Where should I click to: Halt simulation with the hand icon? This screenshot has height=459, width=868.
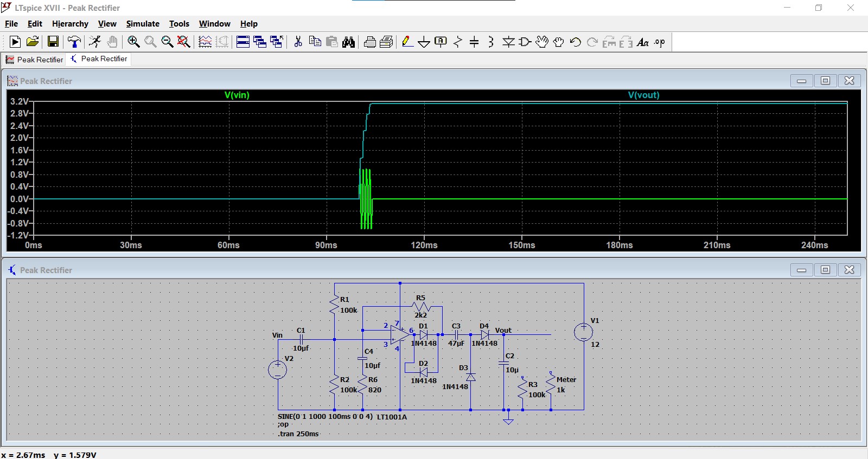point(112,42)
